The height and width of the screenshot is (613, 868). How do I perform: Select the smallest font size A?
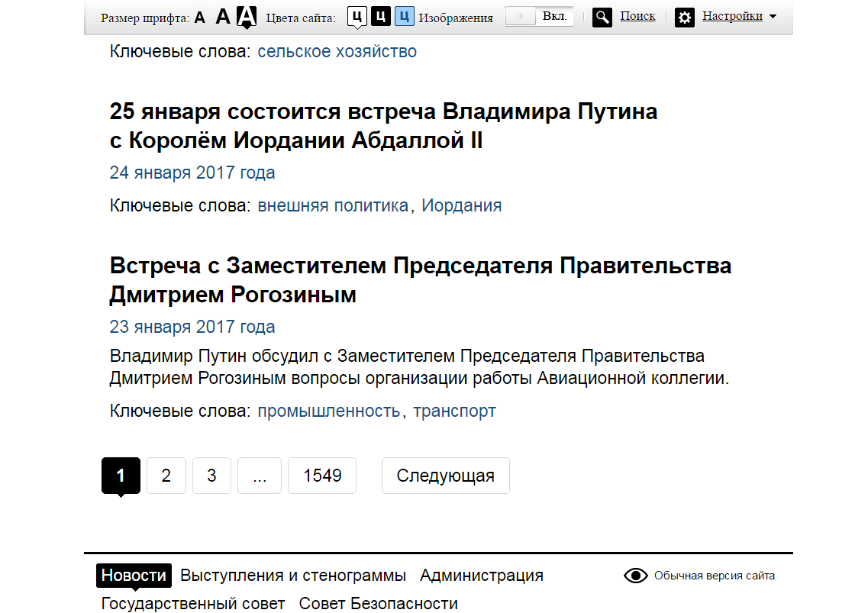(x=200, y=17)
